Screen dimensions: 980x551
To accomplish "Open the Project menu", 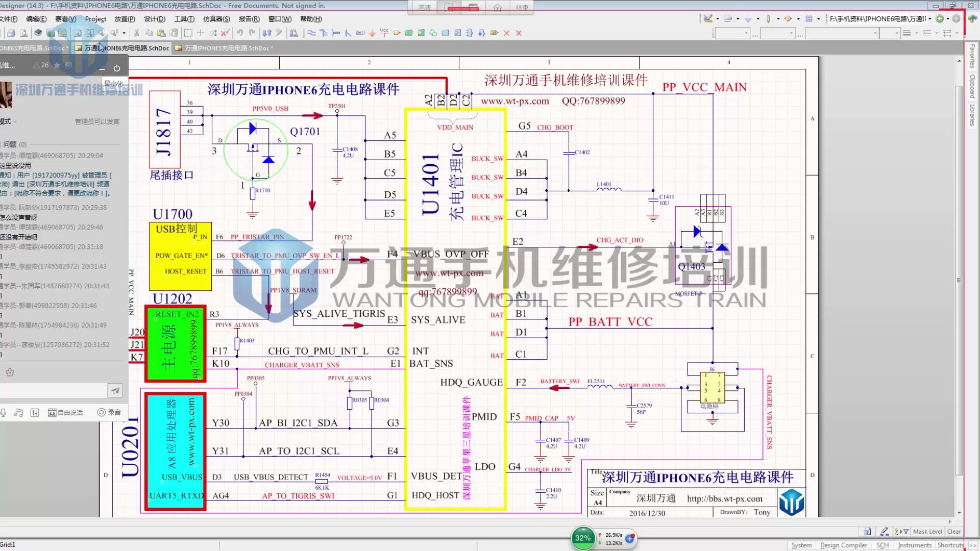I will tap(95, 19).
